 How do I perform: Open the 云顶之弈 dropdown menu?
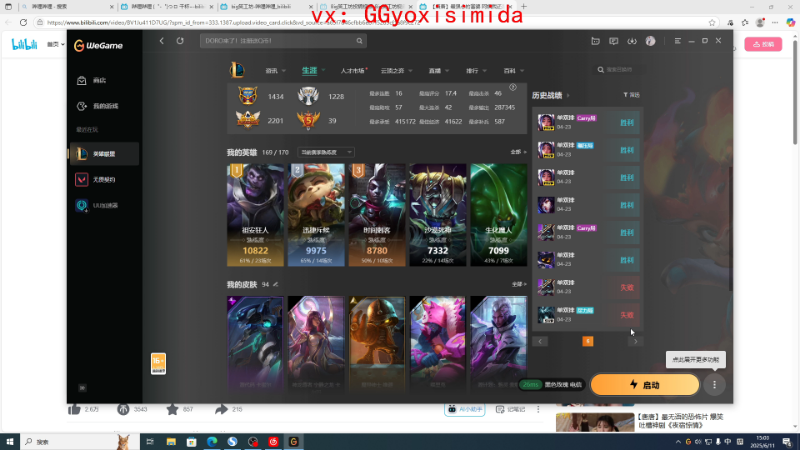[396, 71]
